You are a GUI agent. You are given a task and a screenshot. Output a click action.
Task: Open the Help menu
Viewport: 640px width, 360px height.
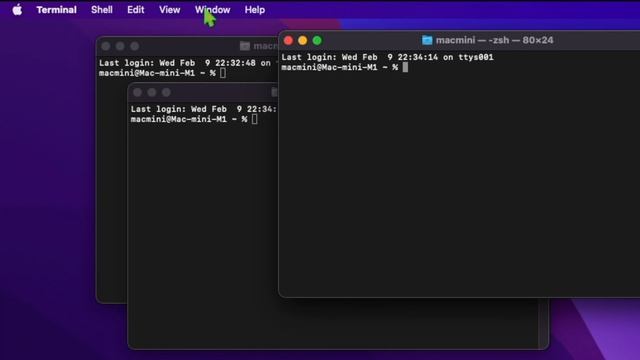point(255,10)
